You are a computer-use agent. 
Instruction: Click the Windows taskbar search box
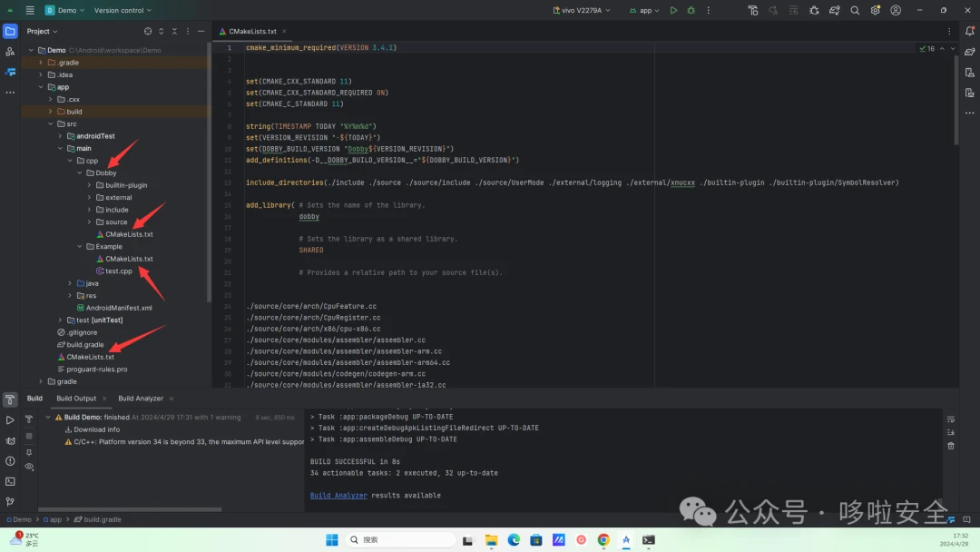tap(400, 539)
